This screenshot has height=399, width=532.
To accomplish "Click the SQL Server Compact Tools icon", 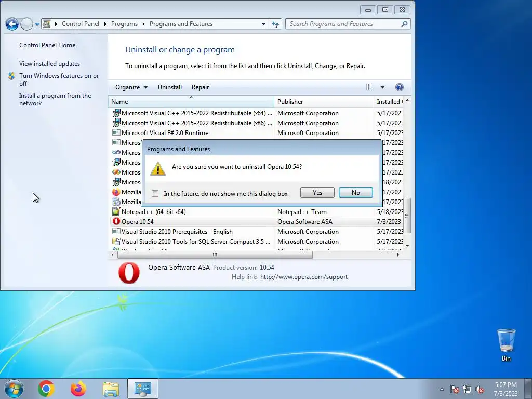I will pyautogui.click(x=116, y=241).
